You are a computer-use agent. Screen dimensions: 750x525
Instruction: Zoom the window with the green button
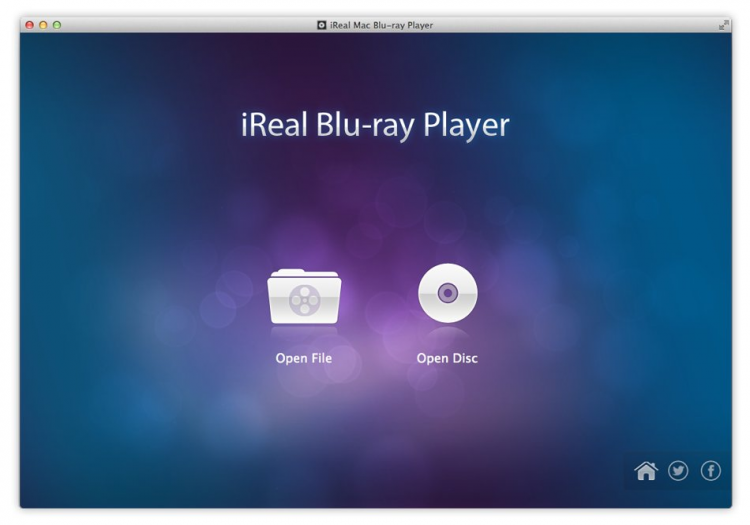(57, 25)
